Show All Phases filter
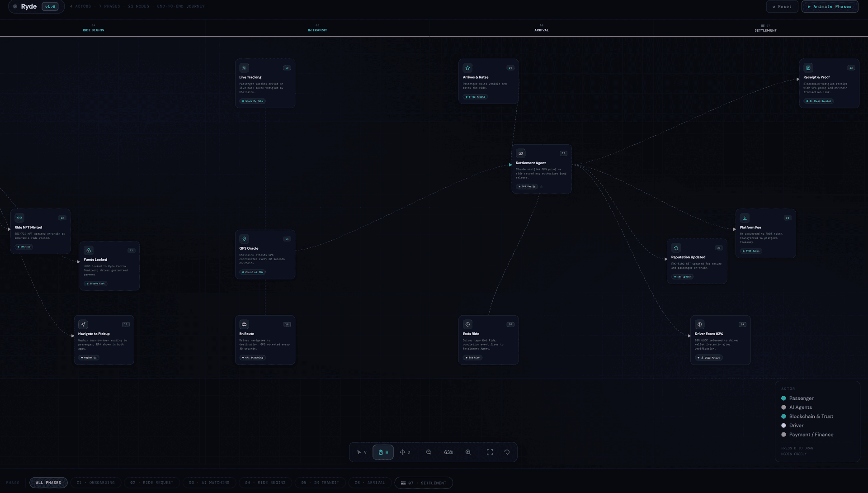This screenshot has height=493, width=868. (48, 483)
